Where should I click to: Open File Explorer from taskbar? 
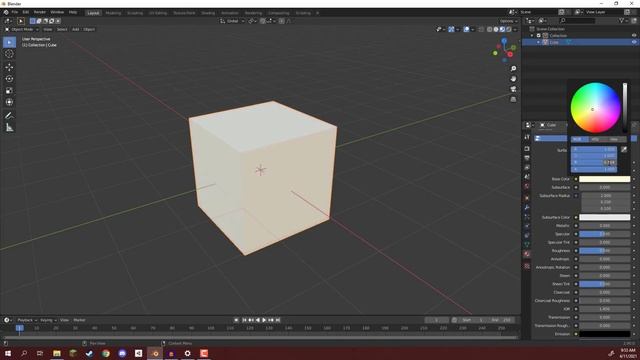point(57,353)
